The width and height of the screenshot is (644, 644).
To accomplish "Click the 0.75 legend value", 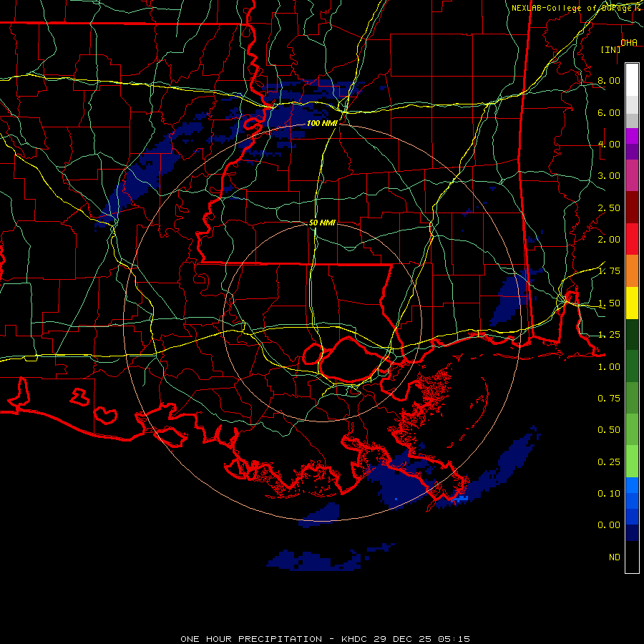I will click(x=609, y=399).
